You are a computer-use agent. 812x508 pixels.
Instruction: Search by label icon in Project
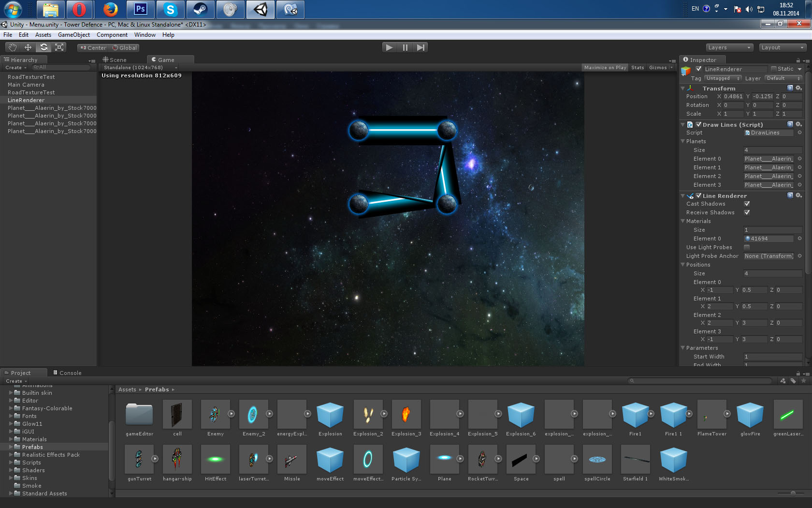(x=793, y=381)
